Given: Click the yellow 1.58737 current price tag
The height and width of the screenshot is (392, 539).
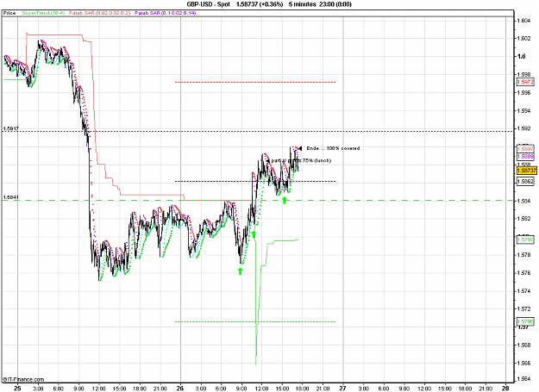Looking at the screenshot, I should click(526, 171).
